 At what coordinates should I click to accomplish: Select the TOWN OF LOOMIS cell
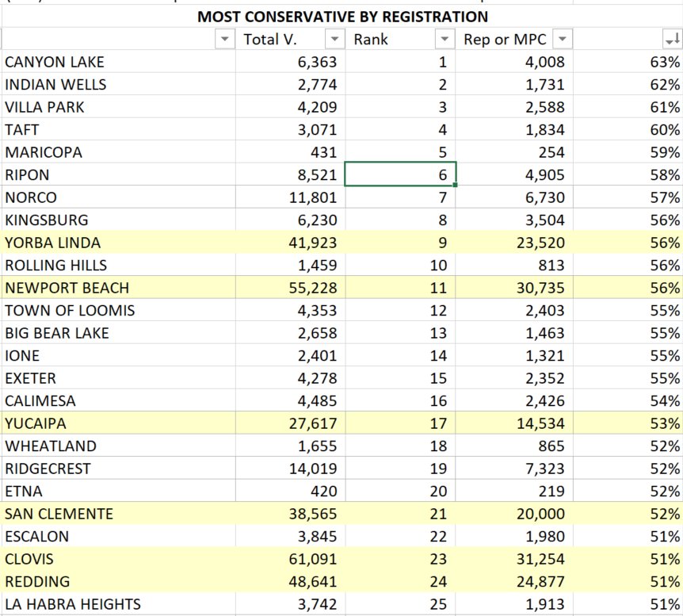(119, 311)
